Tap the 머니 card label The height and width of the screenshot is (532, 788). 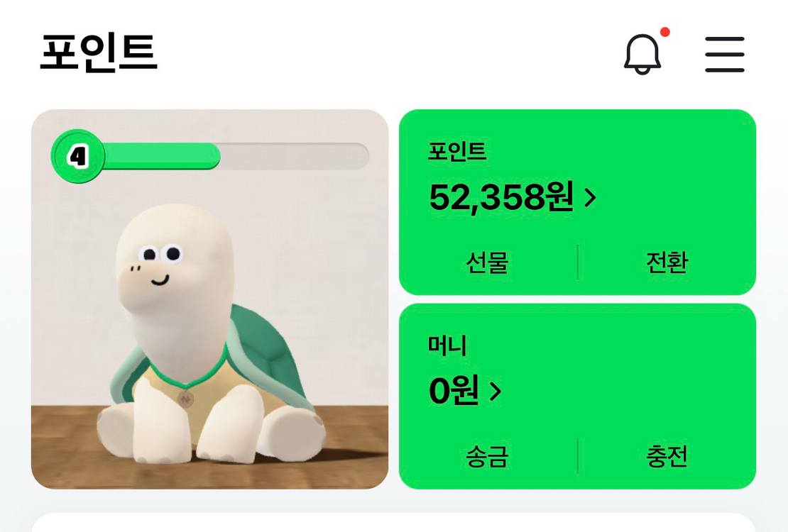(447, 345)
